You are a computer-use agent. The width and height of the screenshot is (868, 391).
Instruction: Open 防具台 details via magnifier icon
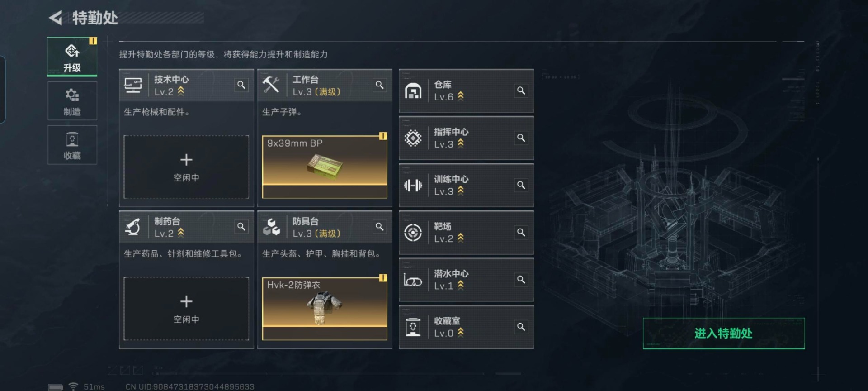[380, 227]
